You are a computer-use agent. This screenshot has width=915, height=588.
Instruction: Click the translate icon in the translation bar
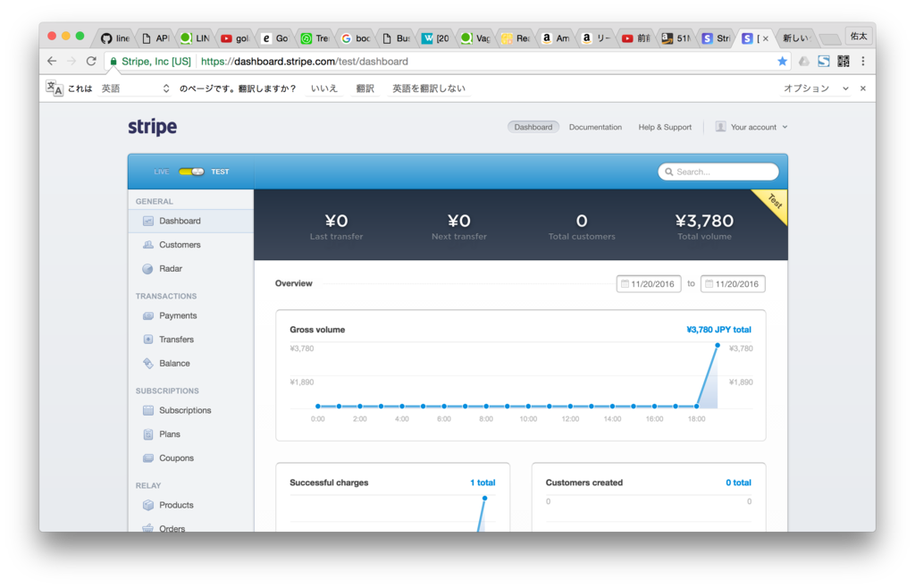tap(55, 88)
